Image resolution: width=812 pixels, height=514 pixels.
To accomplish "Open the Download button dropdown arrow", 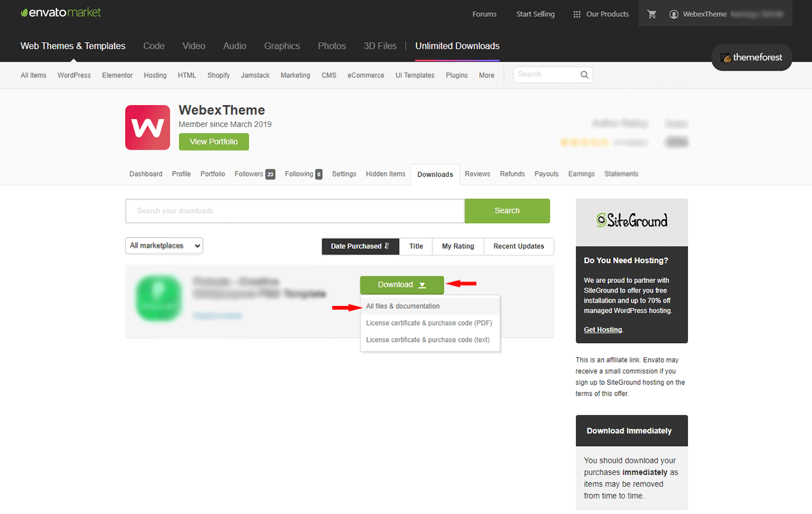I will (x=421, y=285).
